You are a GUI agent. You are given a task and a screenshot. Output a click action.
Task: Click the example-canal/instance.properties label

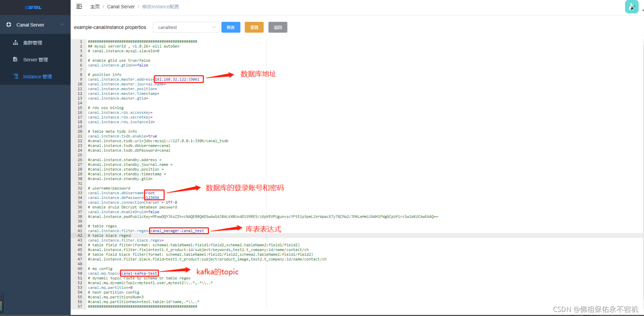pyautogui.click(x=110, y=27)
